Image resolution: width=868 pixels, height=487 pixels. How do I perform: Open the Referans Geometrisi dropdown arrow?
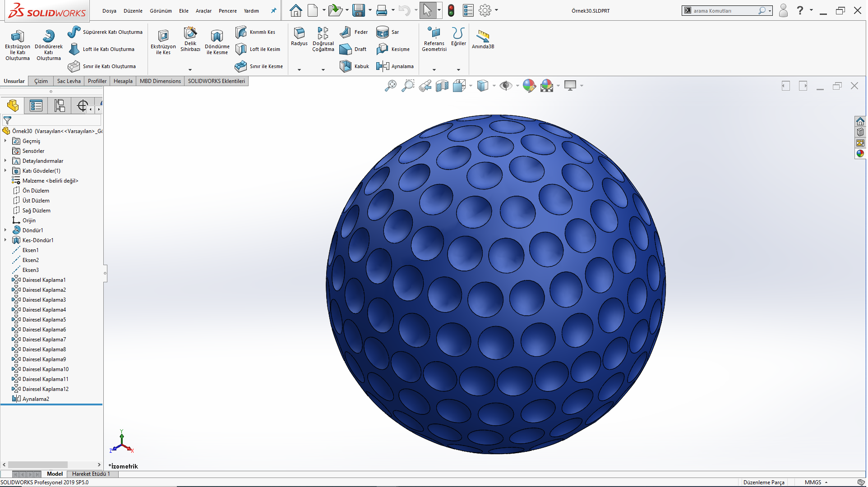434,70
